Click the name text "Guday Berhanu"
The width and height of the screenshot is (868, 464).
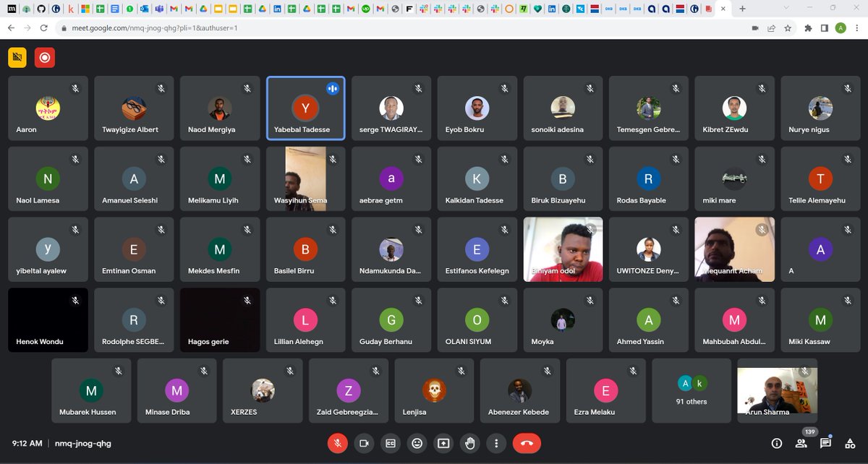tap(386, 341)
